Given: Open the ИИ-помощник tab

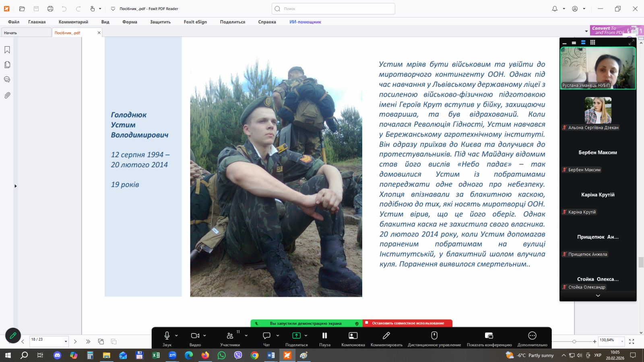Looking at the screenshot, I should [305, 22].
